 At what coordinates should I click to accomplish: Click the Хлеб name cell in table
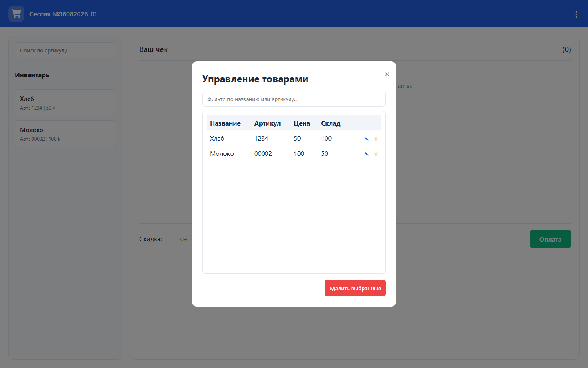(x=217, y=139)
